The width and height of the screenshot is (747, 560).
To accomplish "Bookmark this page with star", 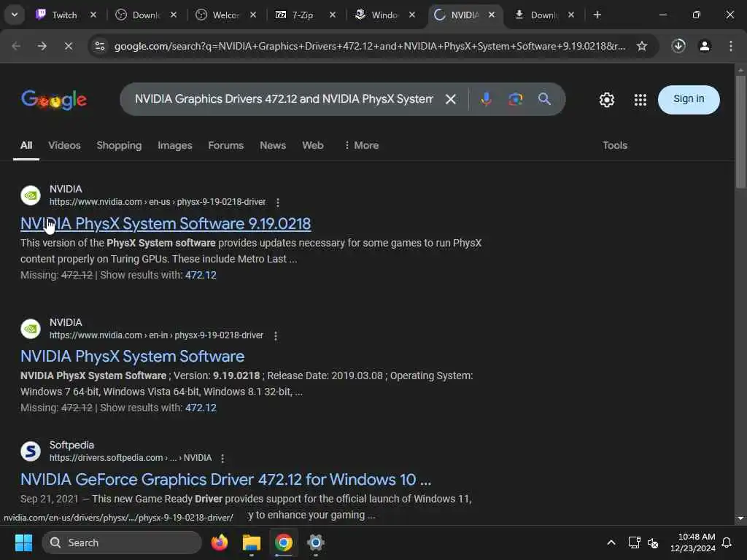I will pos(642,46).
